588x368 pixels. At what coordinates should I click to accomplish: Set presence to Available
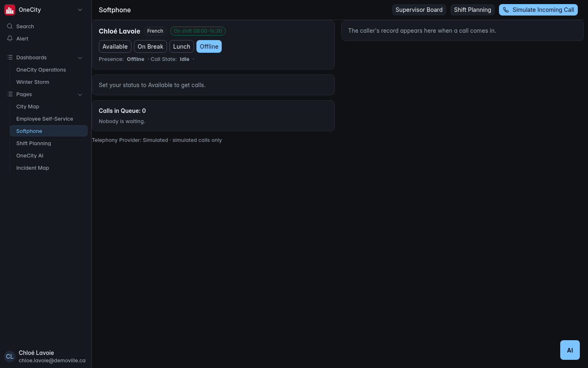[115, 47]
